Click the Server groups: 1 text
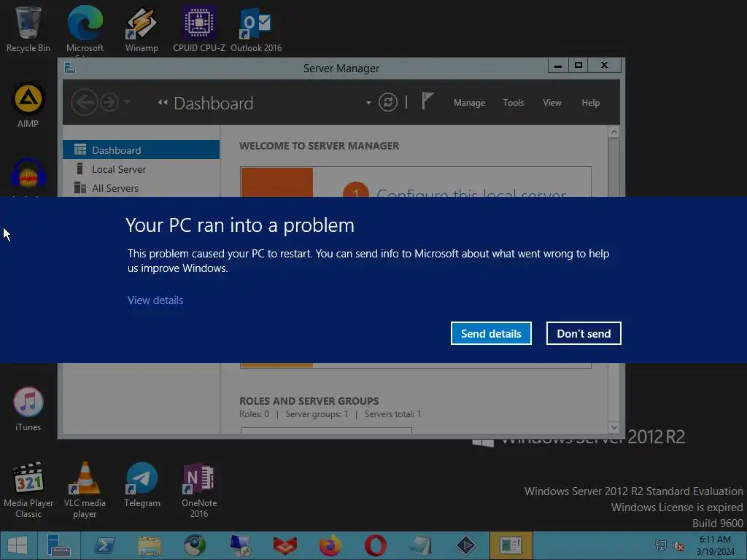 (x=317, y=414)
